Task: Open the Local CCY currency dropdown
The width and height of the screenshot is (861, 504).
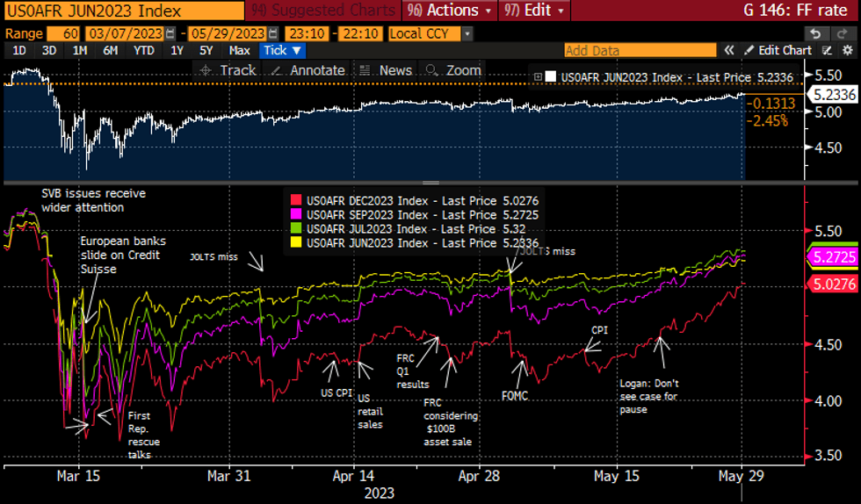Action: tap(430, 33)
